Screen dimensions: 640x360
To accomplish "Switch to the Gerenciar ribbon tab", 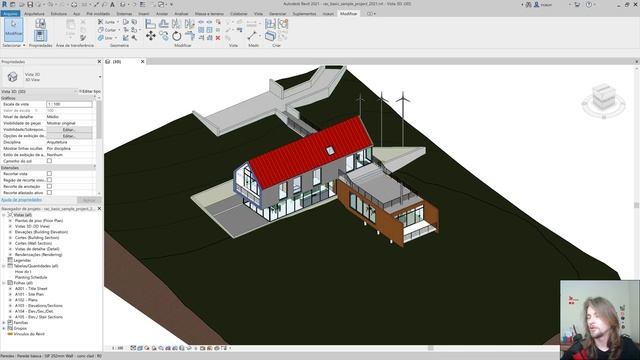I will pos(278,13).
